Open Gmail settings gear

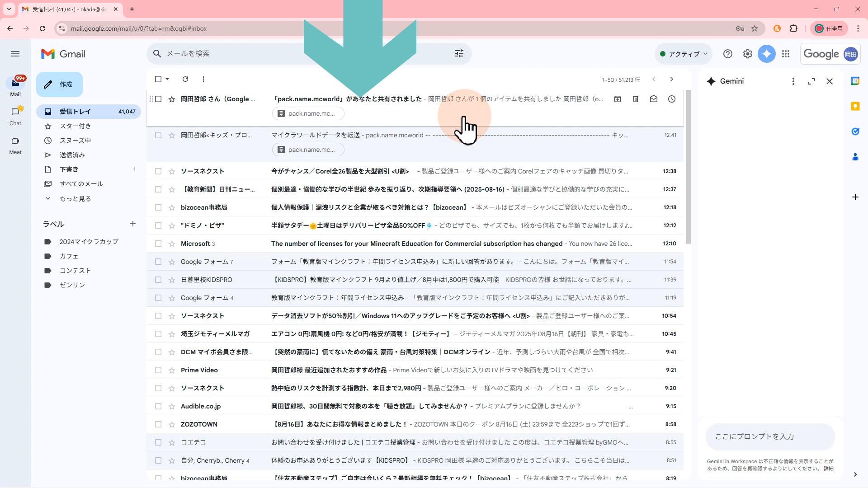(x=748, y=54)
